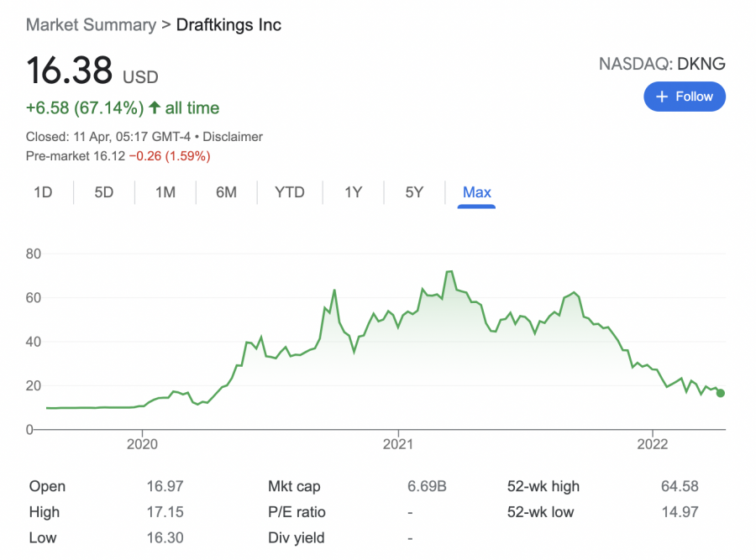Click the USD currency label
Image resolution: width=756 pixels, height=560 pixels.
click(x=140, y=77)
